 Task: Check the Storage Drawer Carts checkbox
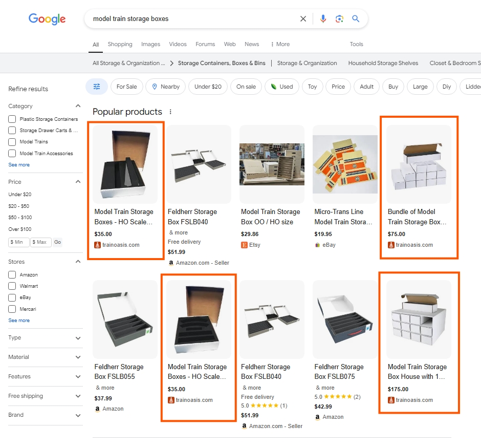coord(12,131)
